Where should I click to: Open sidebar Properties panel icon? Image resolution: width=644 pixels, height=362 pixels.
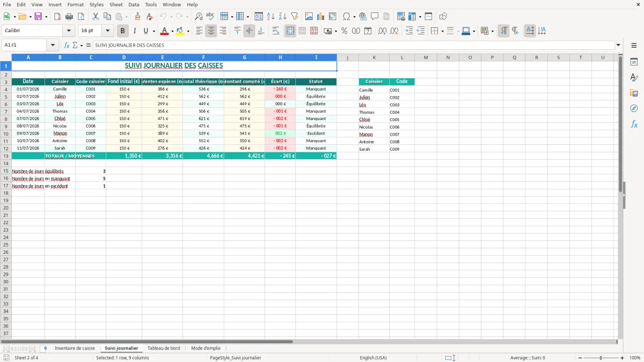[634, 62]
